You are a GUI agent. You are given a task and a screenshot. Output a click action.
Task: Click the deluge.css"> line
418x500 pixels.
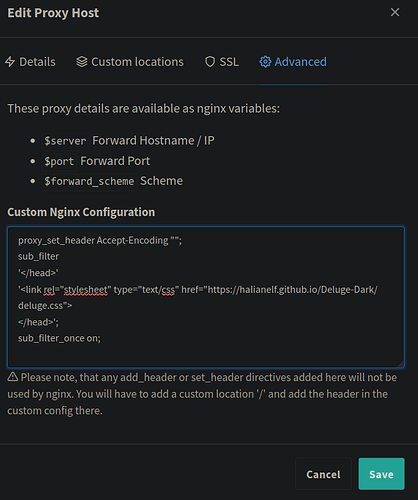[45, 306]
